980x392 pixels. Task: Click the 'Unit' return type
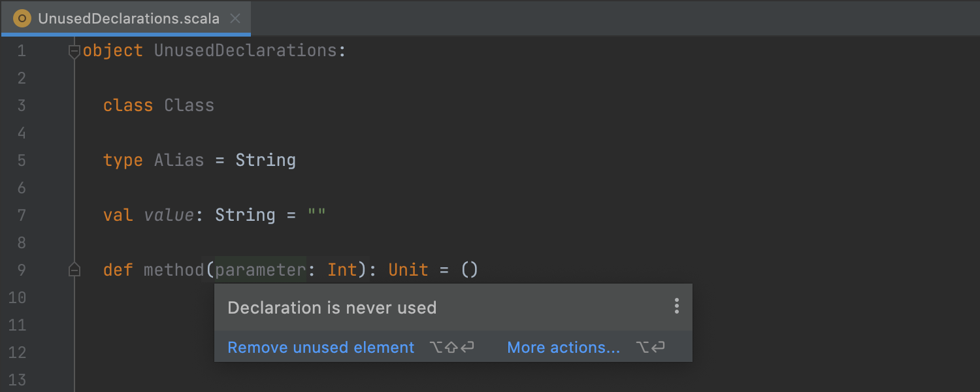tap(408, 270)
